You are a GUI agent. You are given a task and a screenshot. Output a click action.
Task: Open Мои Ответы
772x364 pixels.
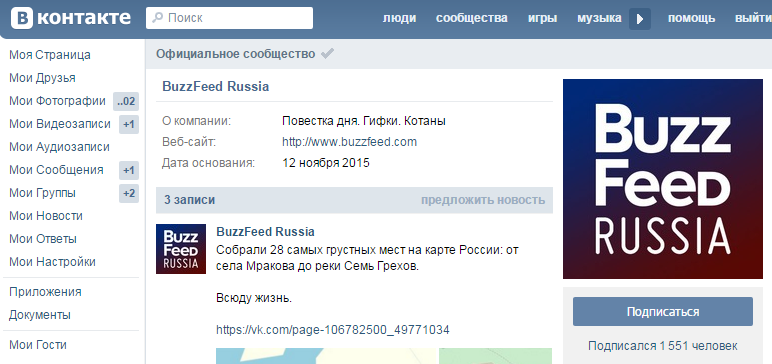pos(43,239)
